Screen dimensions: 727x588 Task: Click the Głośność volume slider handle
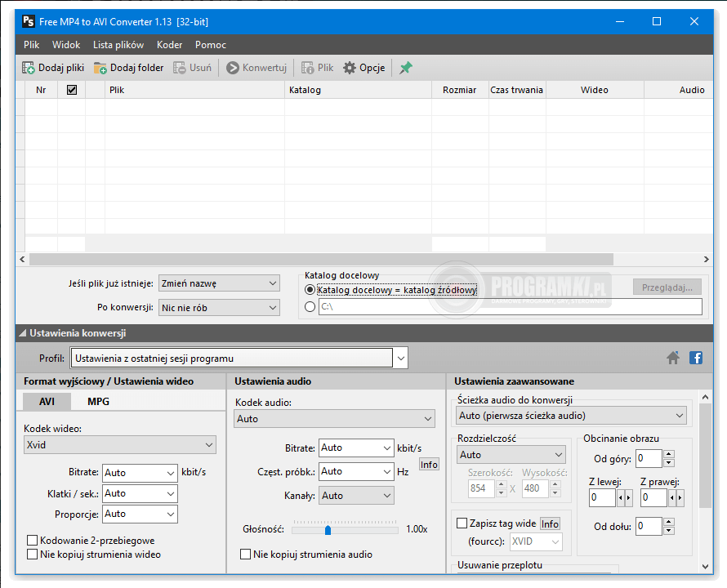(328, 529)
